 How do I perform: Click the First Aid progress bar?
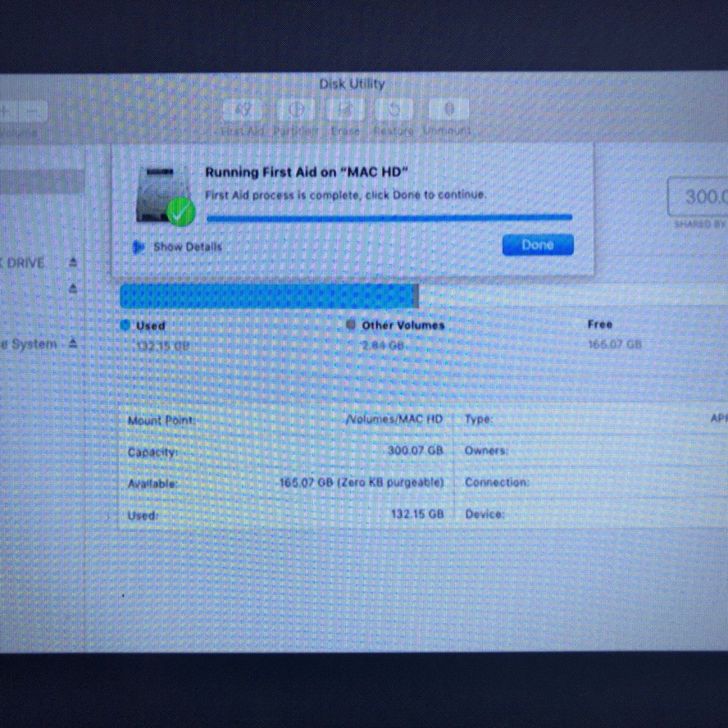pyautogui.click(x=389, y=217)
